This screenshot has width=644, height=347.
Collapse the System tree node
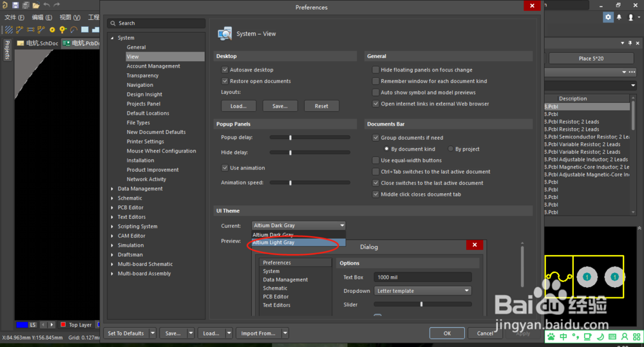pos(112,38)
